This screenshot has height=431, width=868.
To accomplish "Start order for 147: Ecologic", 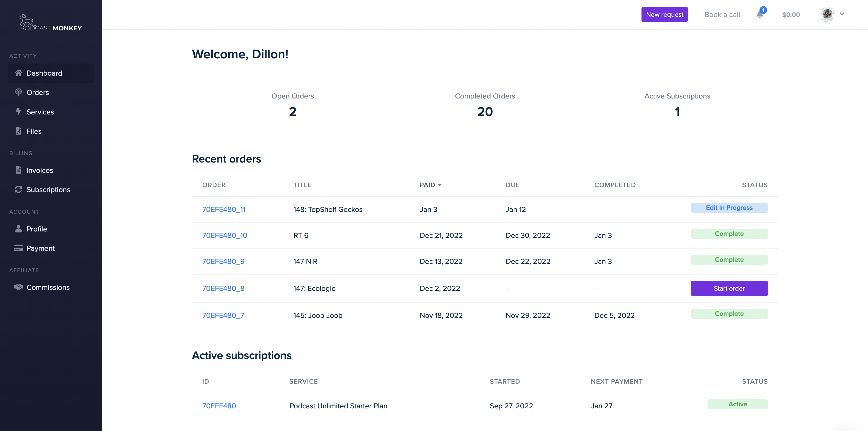I will 729,289.
